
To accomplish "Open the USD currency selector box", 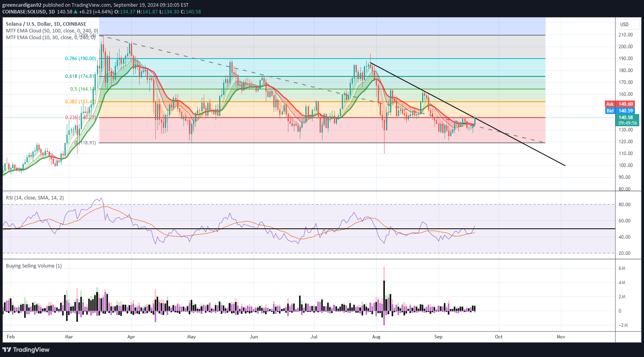I will (628, 24).
